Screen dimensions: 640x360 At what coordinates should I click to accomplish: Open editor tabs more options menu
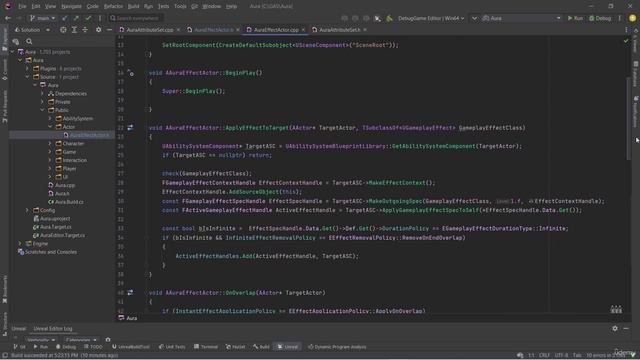[626, 30]
